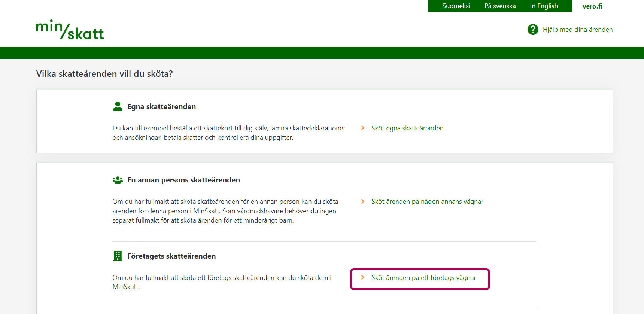
Task: Click the Företagets skatteärenden heading
Action: coord(171,256)
